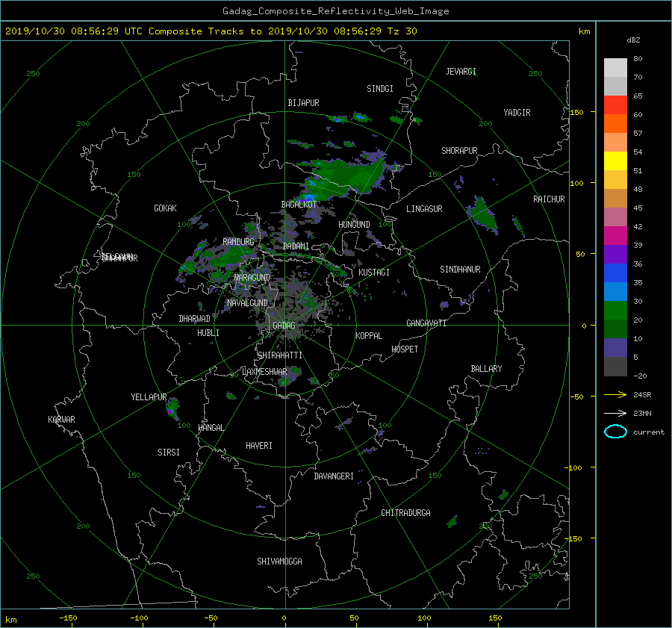Select the blue 35 dBZ color swatch

(615, 273)
